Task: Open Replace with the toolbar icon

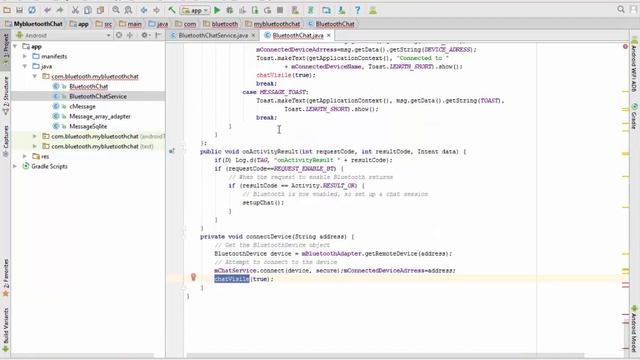Action: (x=128, y=10)
